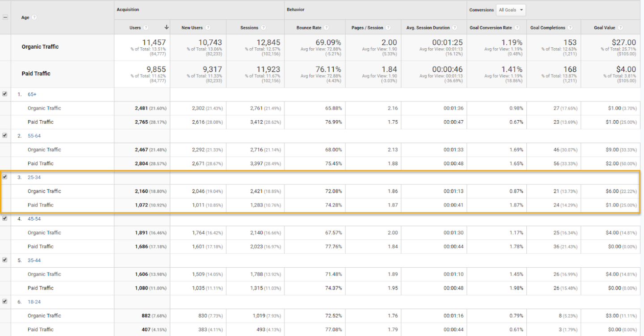Sort by Bounce Rate column header
Viewport: 644px width, 336px height.
pos(309,28)
